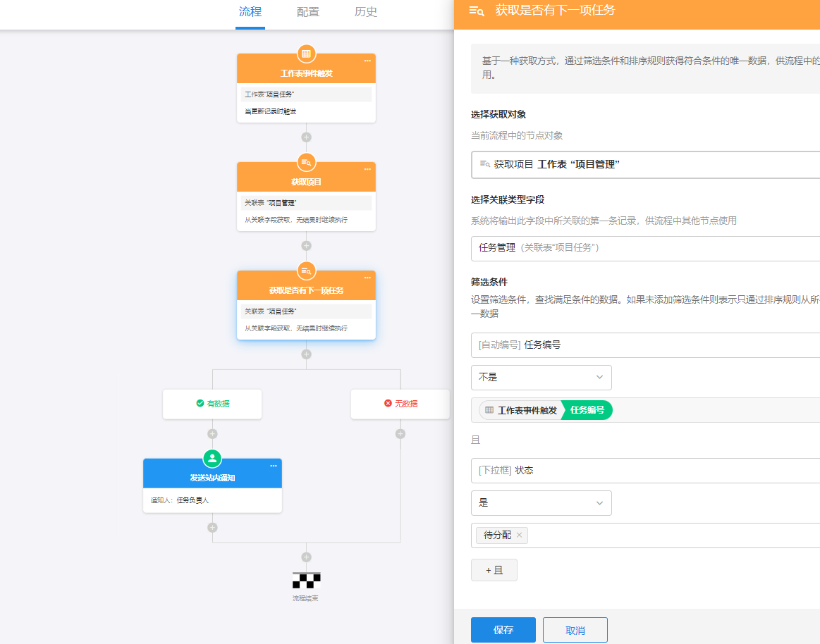The height and width of the screenshot is (644, 820).
Task: Click the 取消 button
Action: (575, 630)
